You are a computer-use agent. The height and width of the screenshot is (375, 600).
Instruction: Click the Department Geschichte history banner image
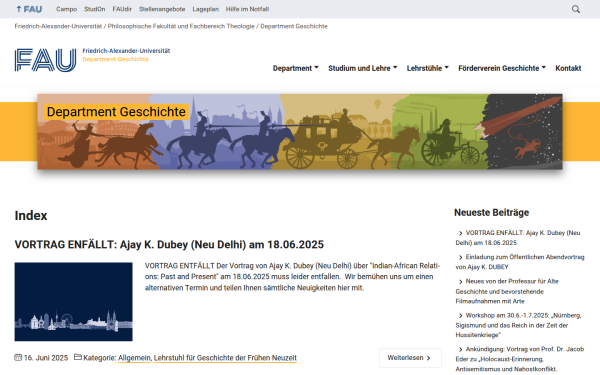coord(300,132)
